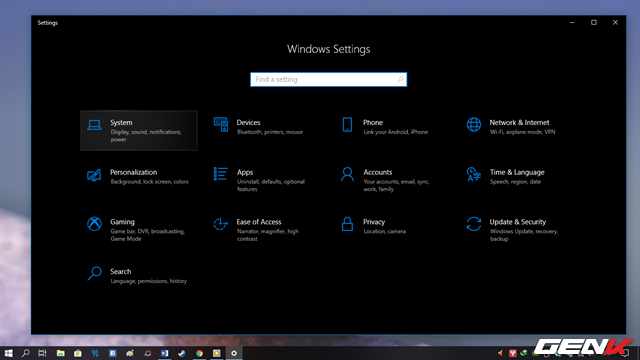Click the Ease of Access label
Screen dimensions: 640x360
(259, 222)
